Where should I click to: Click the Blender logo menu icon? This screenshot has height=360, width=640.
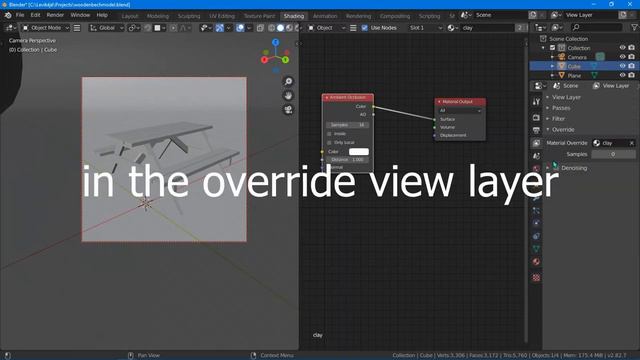8,15
